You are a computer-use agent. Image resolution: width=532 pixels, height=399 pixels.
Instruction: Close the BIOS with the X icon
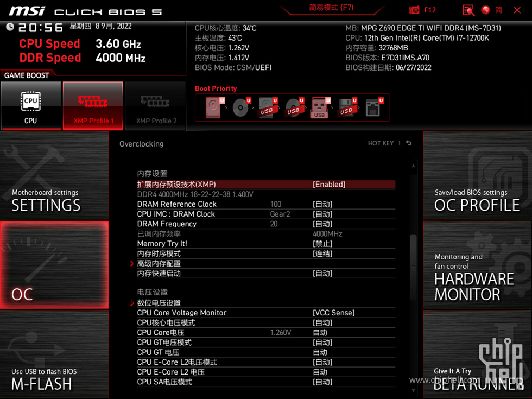pos(517,10)
